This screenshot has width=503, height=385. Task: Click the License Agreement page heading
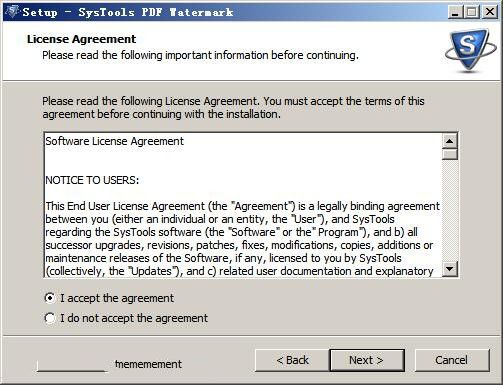81,39
